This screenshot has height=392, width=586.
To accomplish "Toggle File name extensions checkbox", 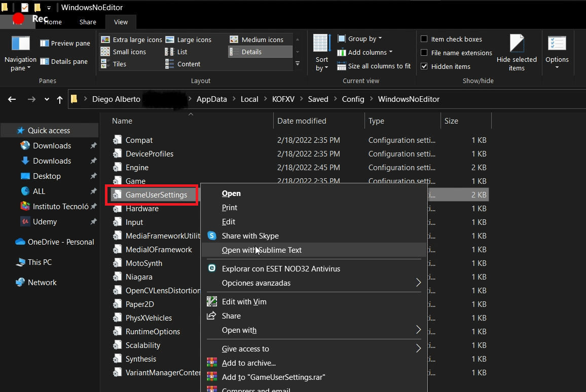I will (424, 53).
